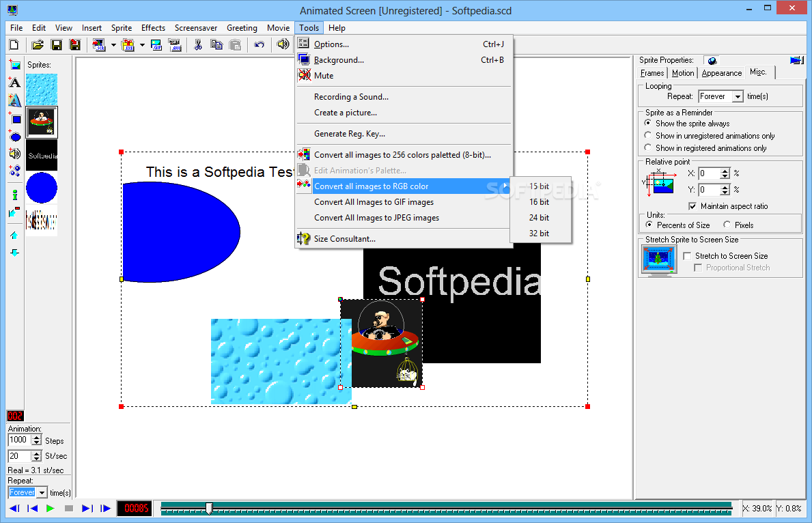Open animation Repeat dropdown at bottom left
This screenshot has width=812, height=523.
click(x=42, y=492)
